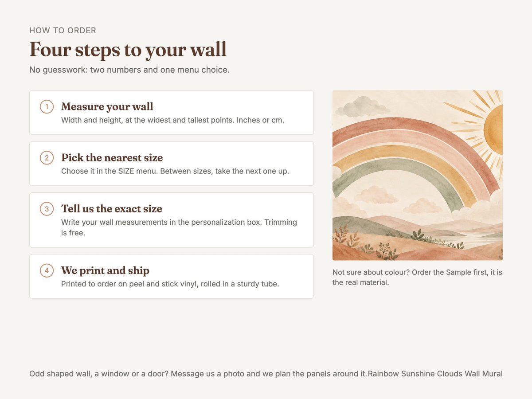The width and height of the screenshot is (532, 399).
Task: Click the step 4 circled number icon
Action: [x=47, y=270]
